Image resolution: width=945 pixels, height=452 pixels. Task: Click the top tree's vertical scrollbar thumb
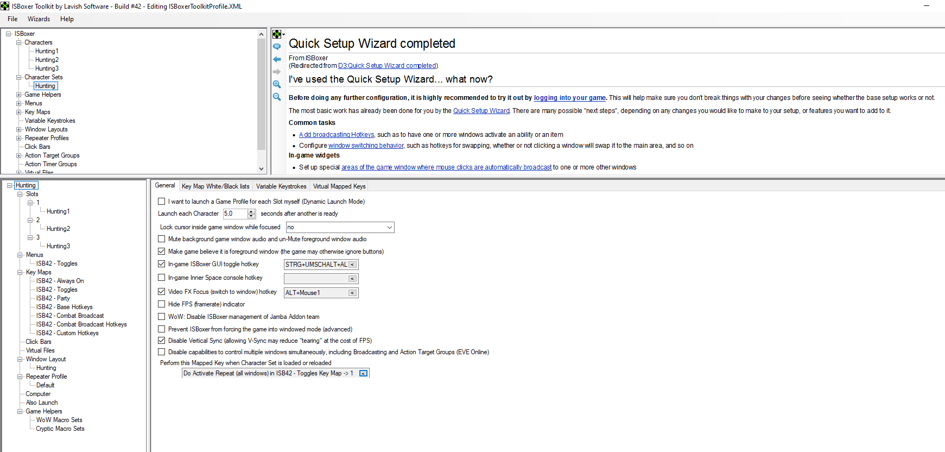(261, 92)
